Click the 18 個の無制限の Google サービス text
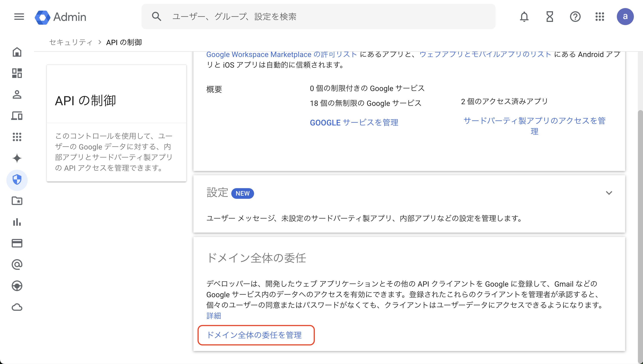Screen dimensions: 643x364 [x=366, y=103]
